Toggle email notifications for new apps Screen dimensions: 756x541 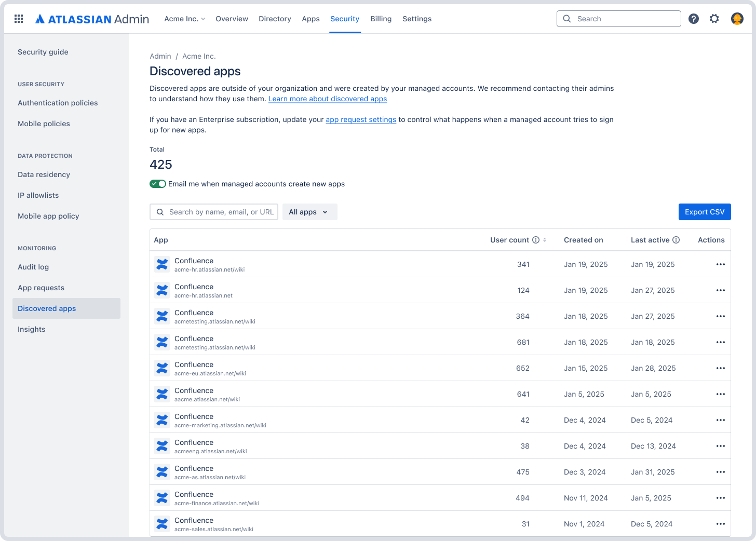[x=158, y=184]
